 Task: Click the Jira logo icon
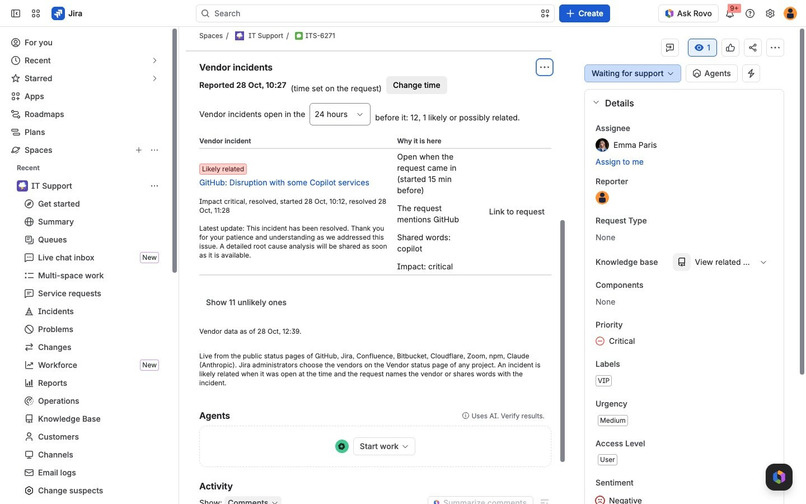(58, 13)
